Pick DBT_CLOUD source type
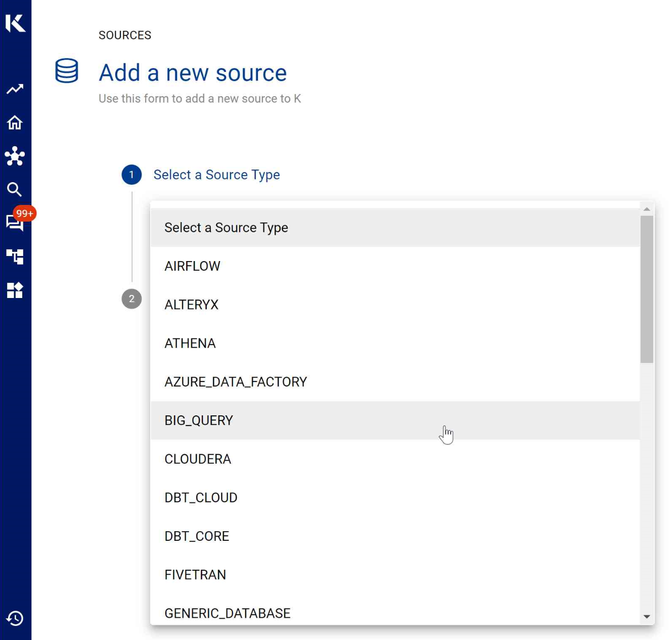 201,497
